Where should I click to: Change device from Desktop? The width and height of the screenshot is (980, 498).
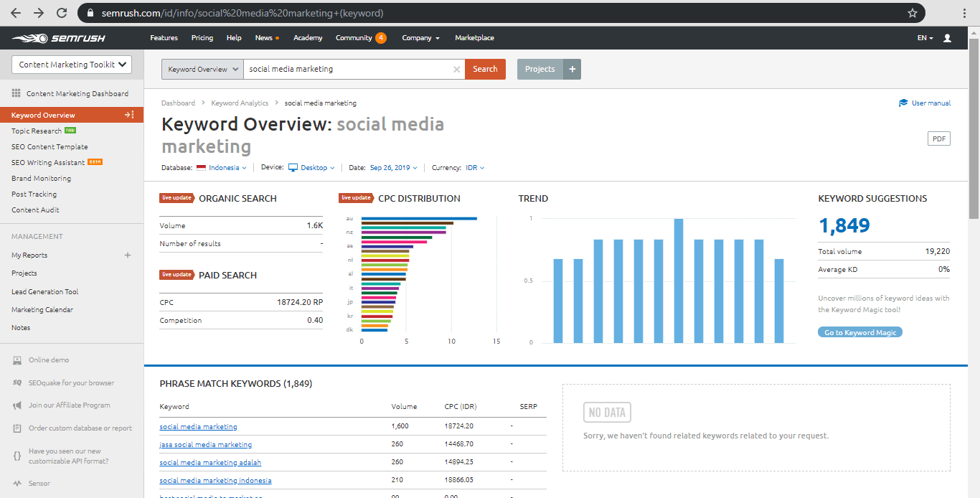(x=318, y=168)
